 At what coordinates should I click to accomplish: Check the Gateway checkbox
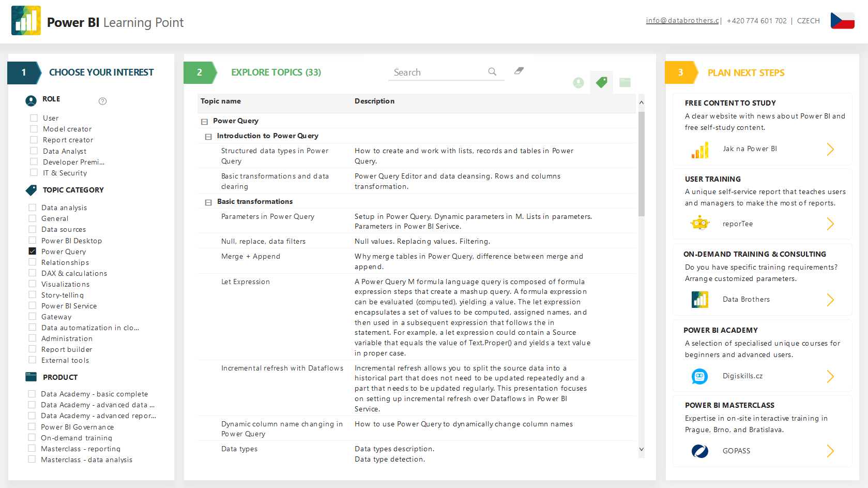[33, 316]
